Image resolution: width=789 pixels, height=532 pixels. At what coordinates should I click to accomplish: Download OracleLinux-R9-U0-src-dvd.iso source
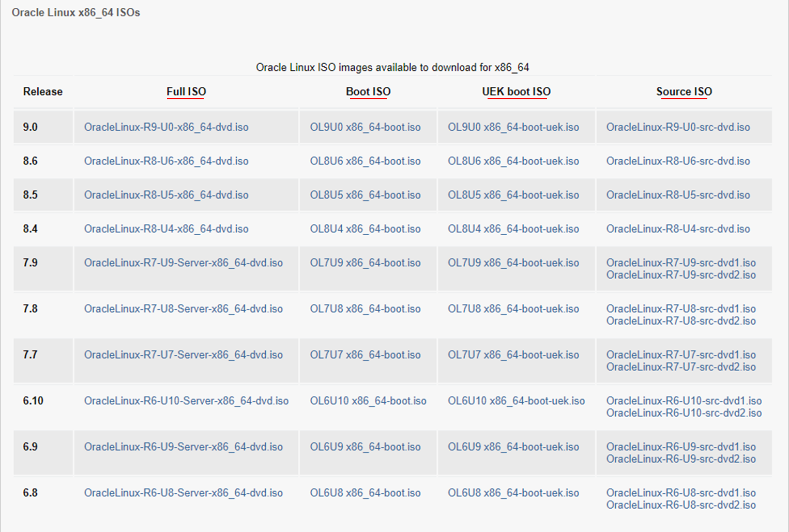[x=678, y=127]
